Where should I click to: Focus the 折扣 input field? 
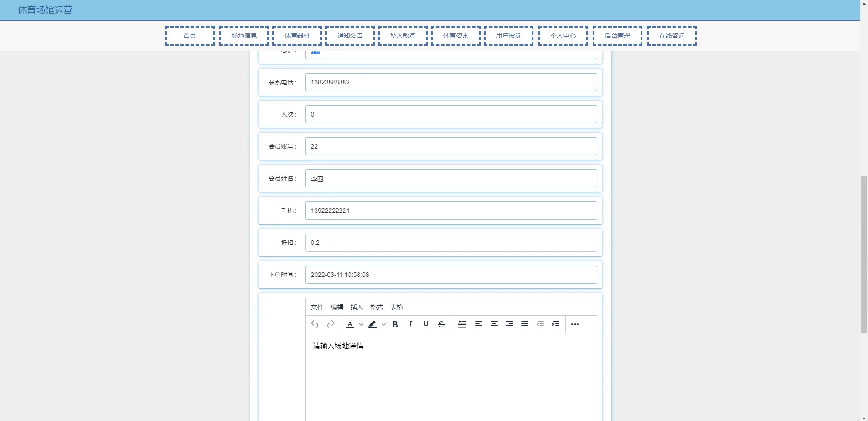click(451, 243)
